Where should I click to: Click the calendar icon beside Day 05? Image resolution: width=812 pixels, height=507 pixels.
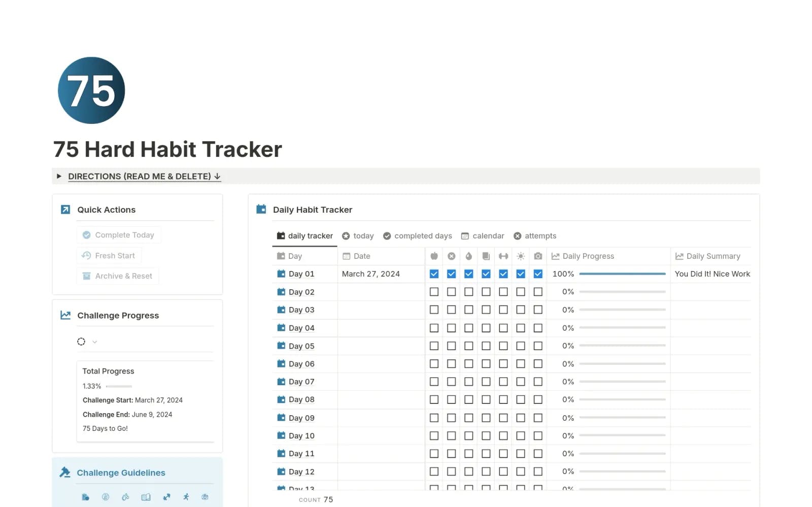281,346
